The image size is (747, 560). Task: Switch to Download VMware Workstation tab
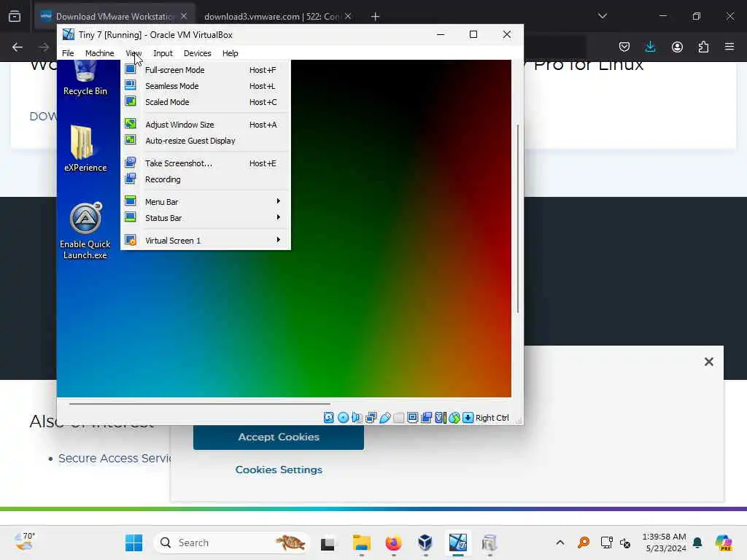click(x=115, y=16)
